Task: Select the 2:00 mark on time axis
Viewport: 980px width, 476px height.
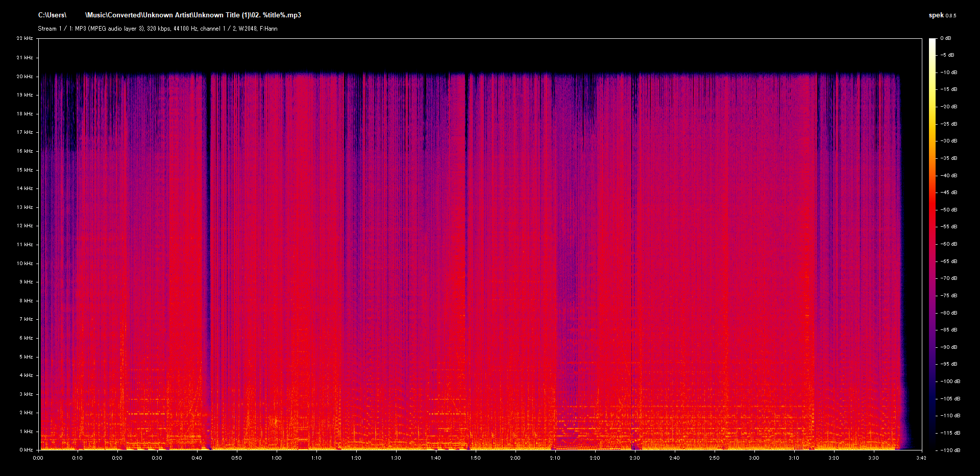Action: coord(515,458)
